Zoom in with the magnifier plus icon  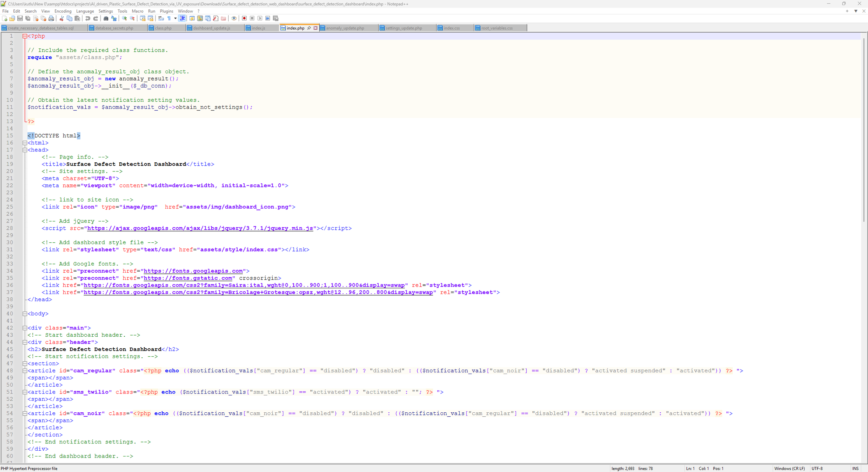point(124,18)
